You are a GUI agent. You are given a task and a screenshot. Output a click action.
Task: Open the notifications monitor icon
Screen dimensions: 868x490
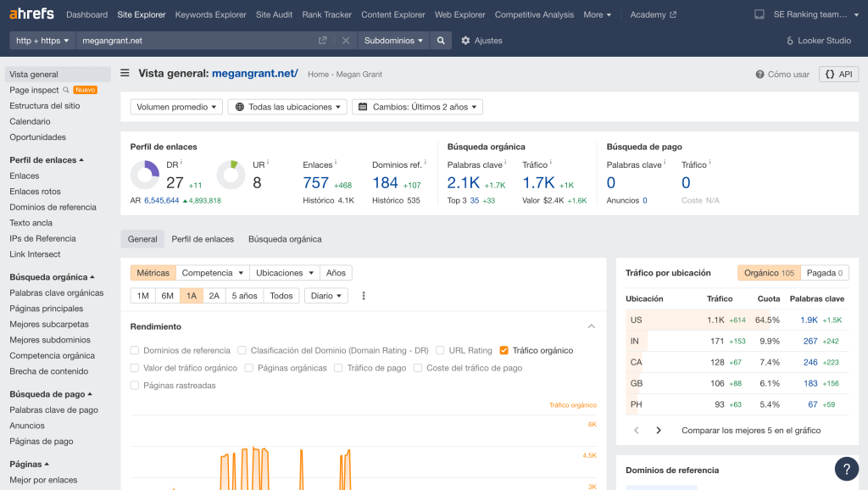pyautogui.click(x=759, y=14)
